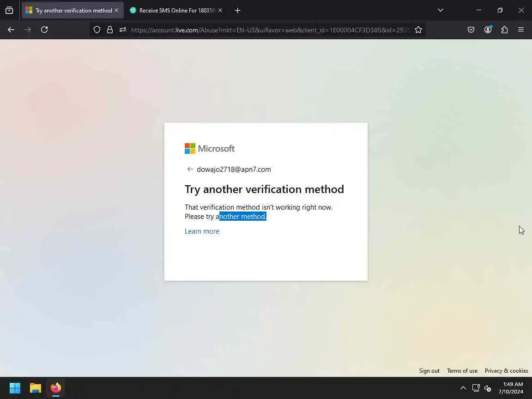Restore down the Firefox window
The image size is (532, 399).
500,10
